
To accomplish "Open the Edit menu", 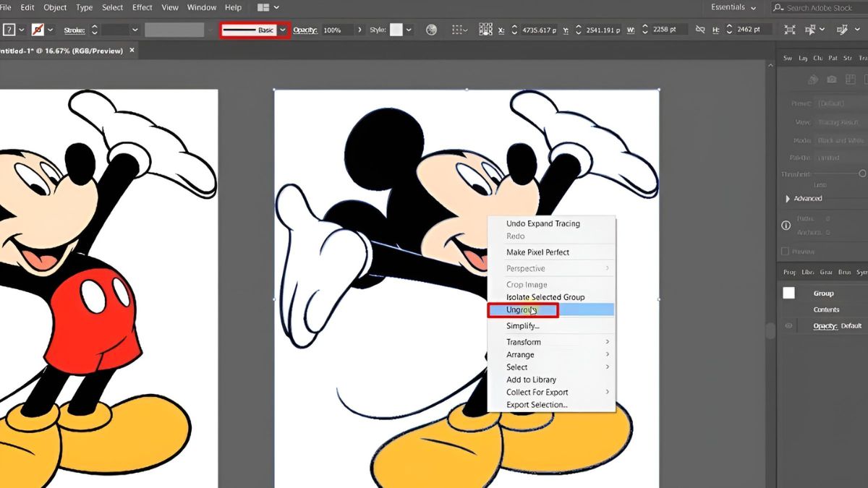I will click(27, 7).
